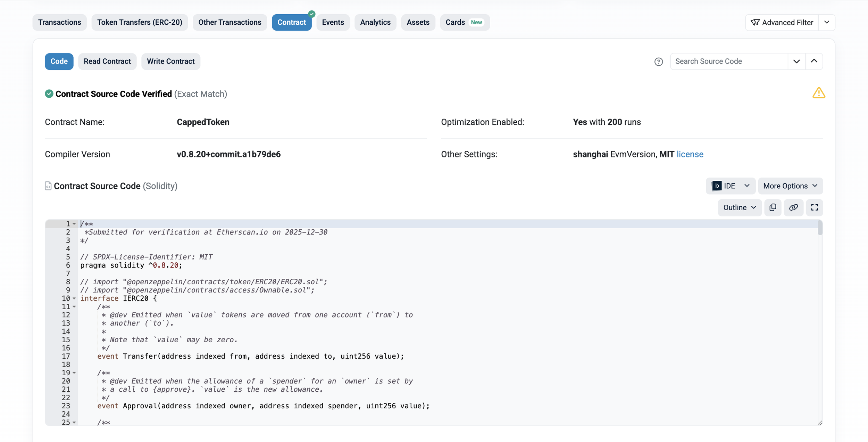This screenshot has height=442, width=868.
Task: Open the IDE dropdown
Action: click(730, 186)
